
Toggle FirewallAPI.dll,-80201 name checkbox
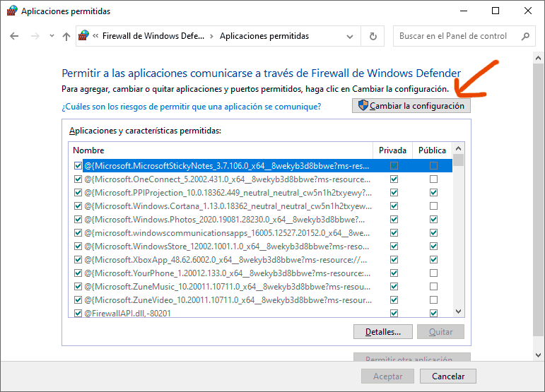78,313
